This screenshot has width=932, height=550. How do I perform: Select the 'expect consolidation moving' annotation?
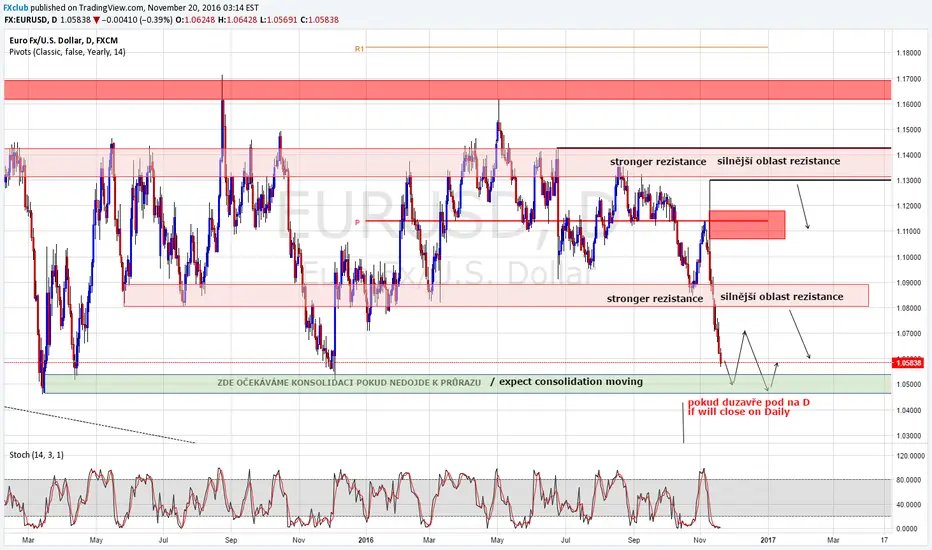pyautogui.click(x=571, y=382)
